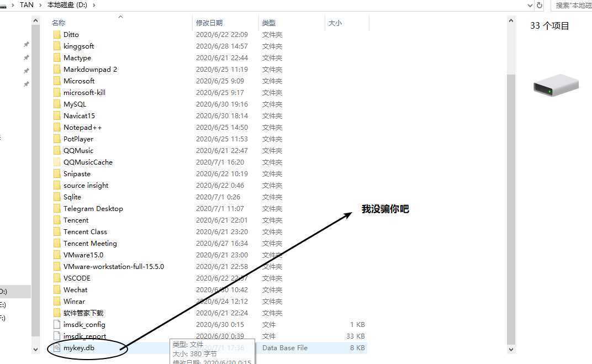Select the Wechat folder icon
This screenshot has height=364, width=592.
tap(57, 289)
